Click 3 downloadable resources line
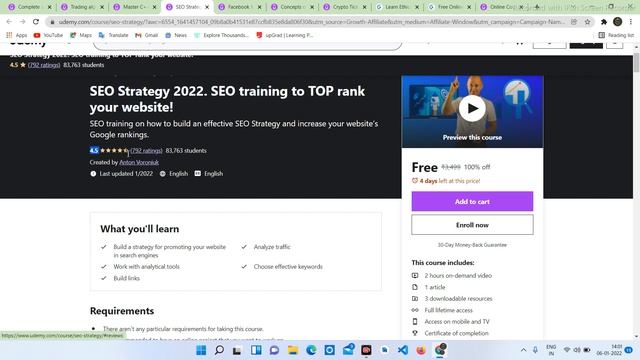 [458, 298]
